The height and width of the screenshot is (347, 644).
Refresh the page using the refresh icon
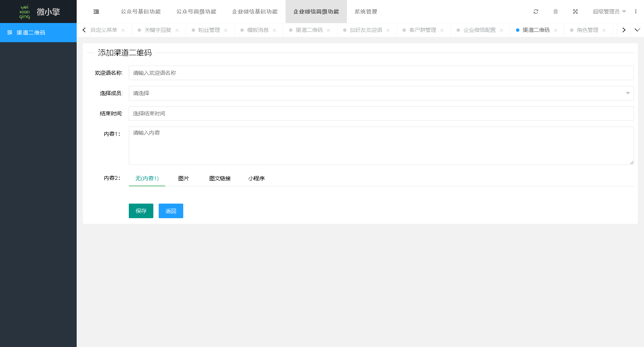point(536,12)
